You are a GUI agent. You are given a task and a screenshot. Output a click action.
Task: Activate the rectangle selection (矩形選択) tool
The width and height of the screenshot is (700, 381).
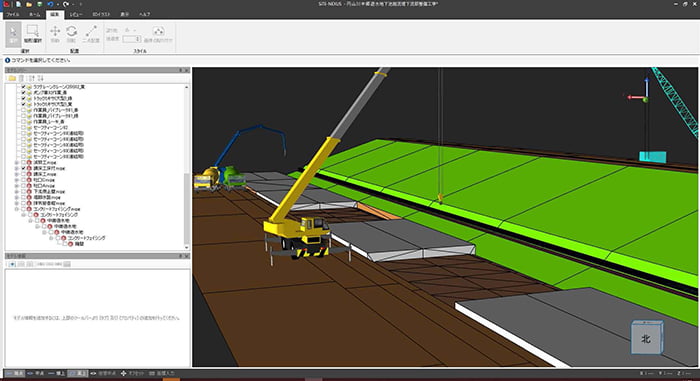[x=33, y=34]
